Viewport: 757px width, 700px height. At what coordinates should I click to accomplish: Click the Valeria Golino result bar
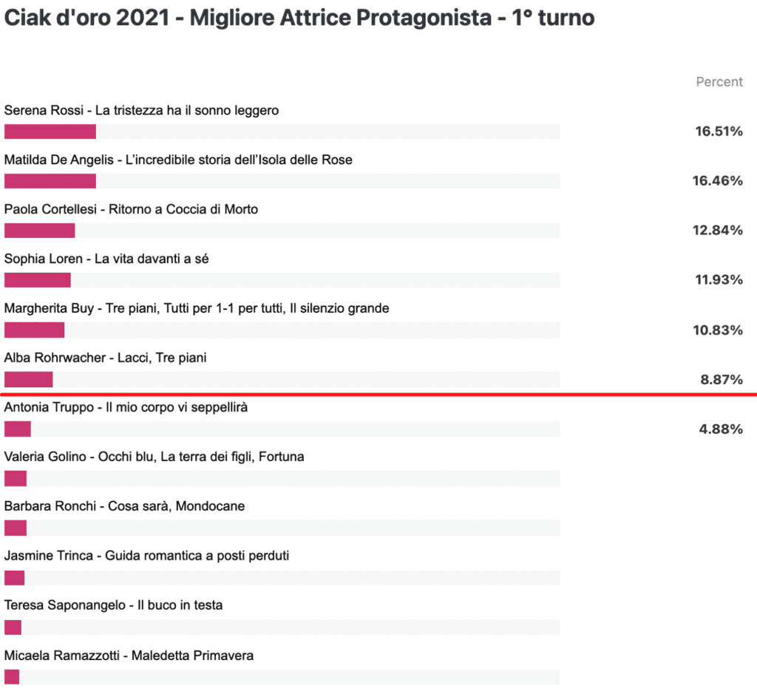[x=282, y=478]
